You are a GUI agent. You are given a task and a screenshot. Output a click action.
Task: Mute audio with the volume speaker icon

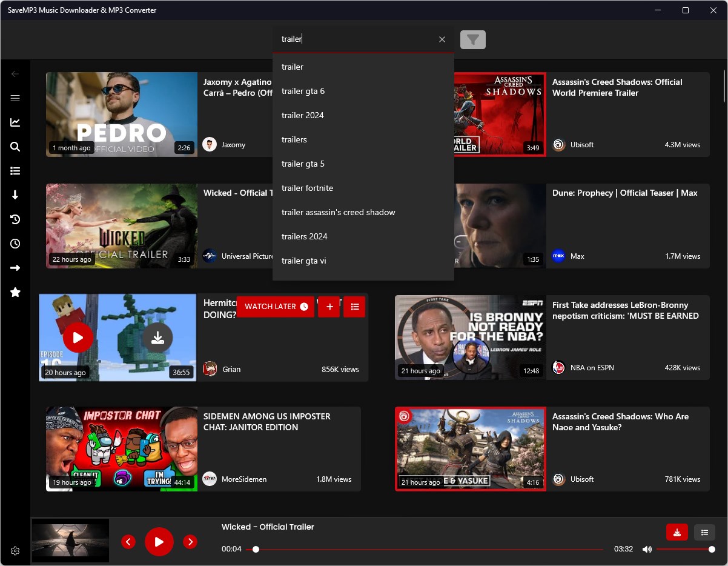click(x=647, y=548)
